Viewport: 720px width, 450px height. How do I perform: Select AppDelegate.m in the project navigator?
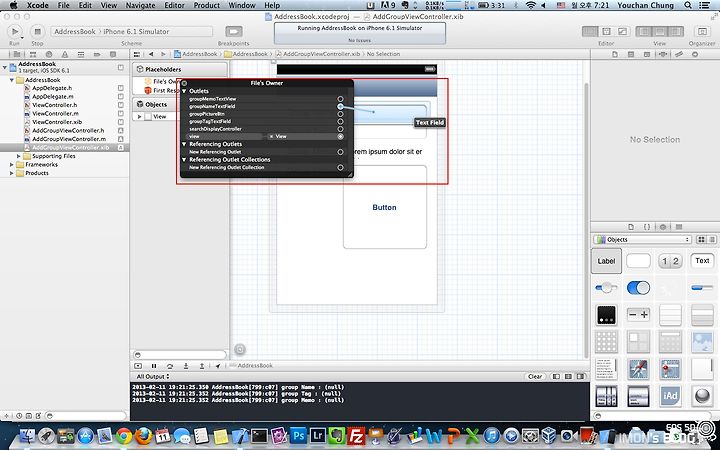click(53, 96)
